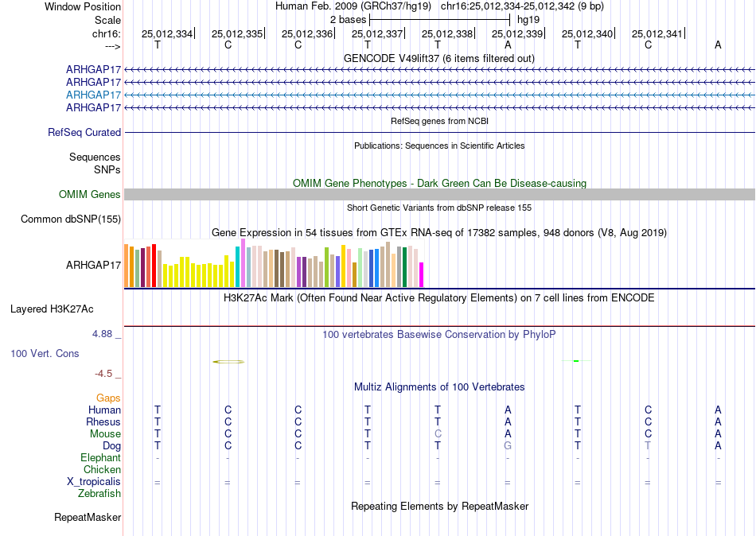Viewport: 756px width, 536px height.
Task: Click the light blue ARHGAP17 transcript label
Action: 93,95
